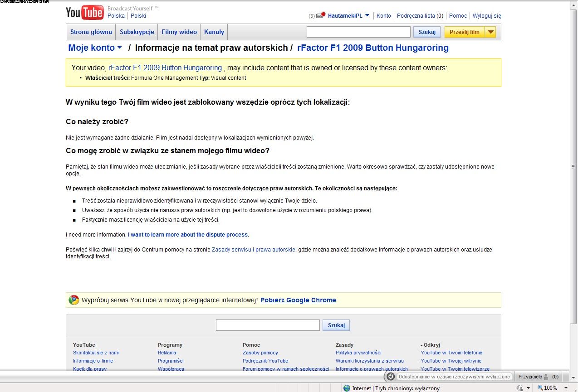Click the footer Szukaj search button
Screen dimensions: 578x392
[336, 325]
